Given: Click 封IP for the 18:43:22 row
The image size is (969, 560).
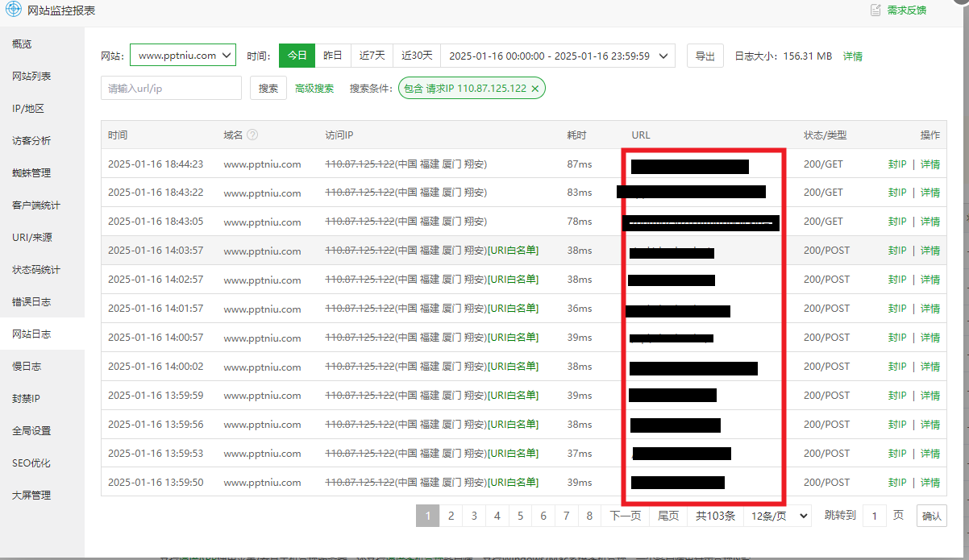Looking at the screenshot, I should [897, 193].
